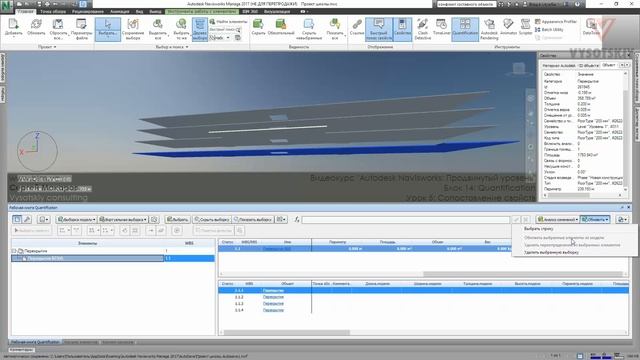This screenshot has height=360, width=640.
Task: Click the Обязательный (Require) icon
Action: click(x=281, y=27)
